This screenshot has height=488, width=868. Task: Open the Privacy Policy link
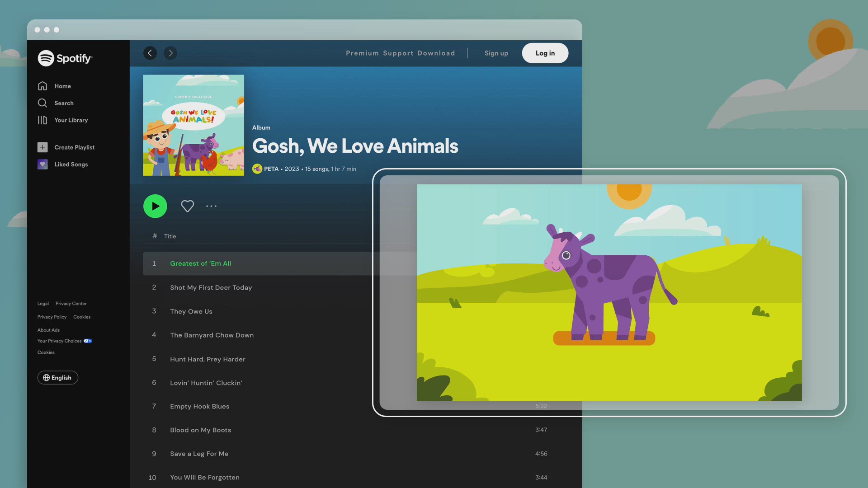click(52, 317)
